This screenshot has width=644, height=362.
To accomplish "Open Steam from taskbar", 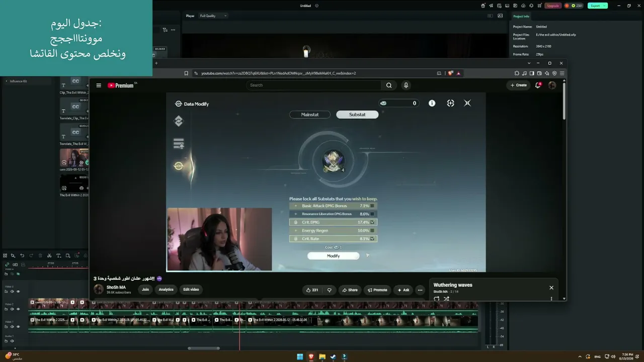I will point(333,357).
